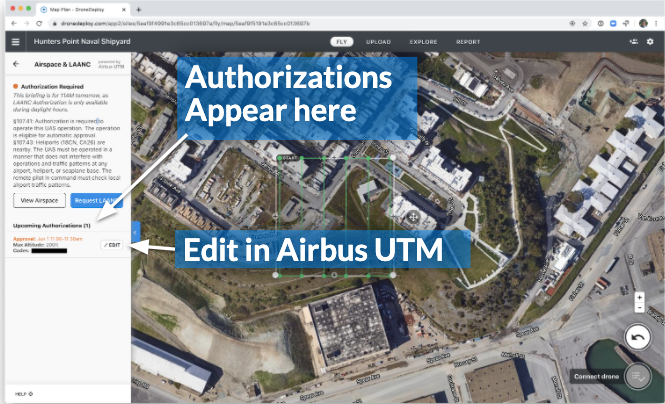This screenshot has width=665, height=404.
Task: Select the Map Plan - DroneDeploy browser tab
Action: click(x=83, y=9)
